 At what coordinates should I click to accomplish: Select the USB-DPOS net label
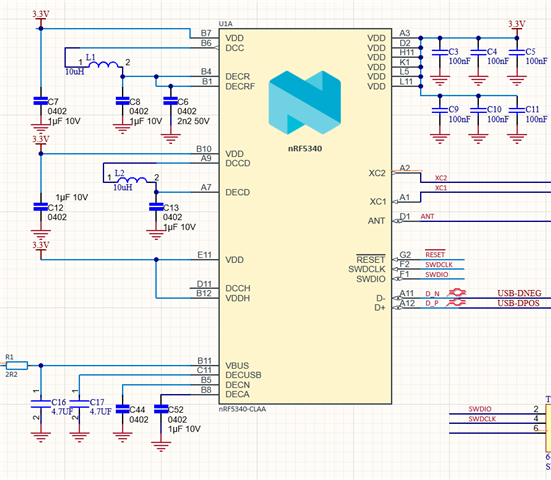[x=518, y=303]
